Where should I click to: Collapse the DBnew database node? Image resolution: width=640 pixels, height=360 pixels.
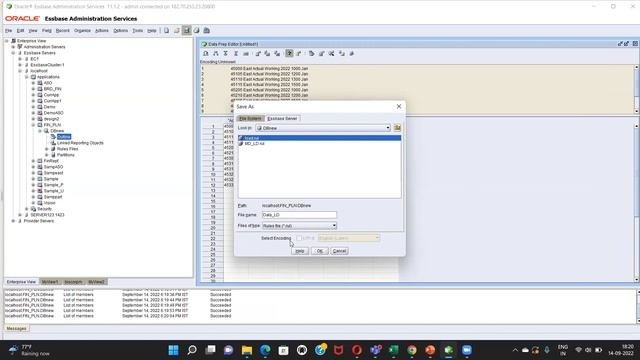point(40,131)
